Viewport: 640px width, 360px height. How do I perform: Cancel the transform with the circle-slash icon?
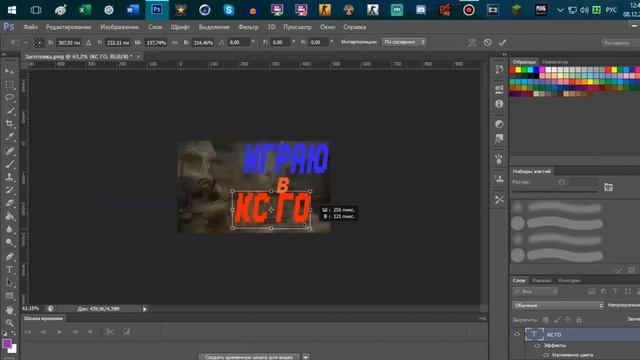[487, 42]
